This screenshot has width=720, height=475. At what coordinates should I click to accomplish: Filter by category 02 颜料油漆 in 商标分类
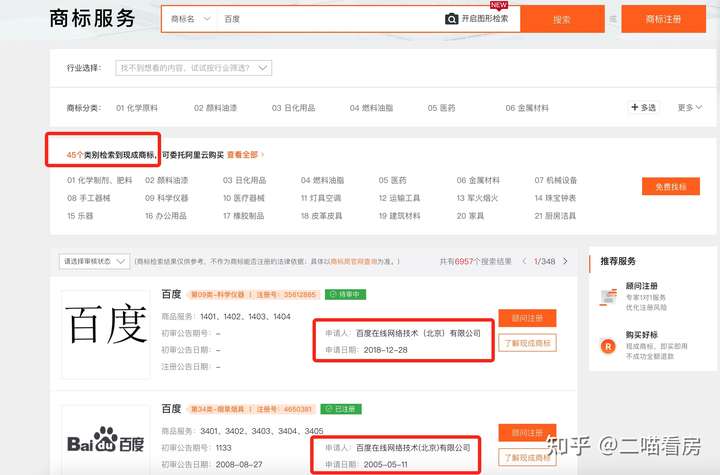click(215, 108)
